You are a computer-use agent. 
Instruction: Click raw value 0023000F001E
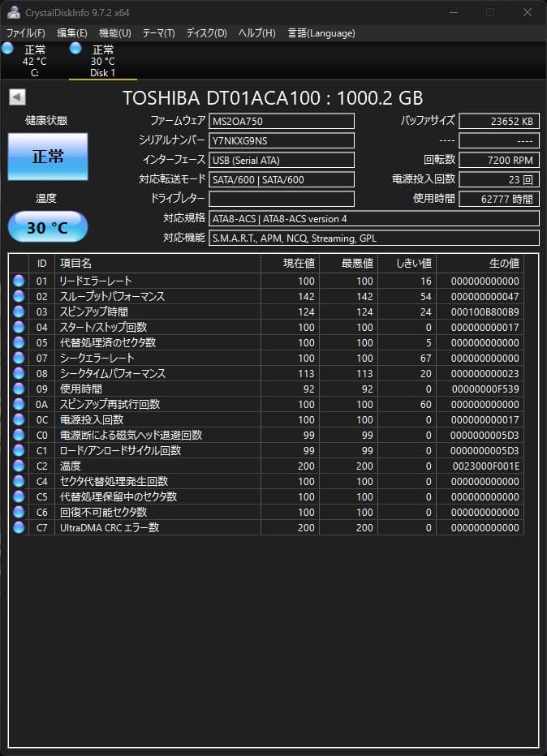click(x=486, y=466)
